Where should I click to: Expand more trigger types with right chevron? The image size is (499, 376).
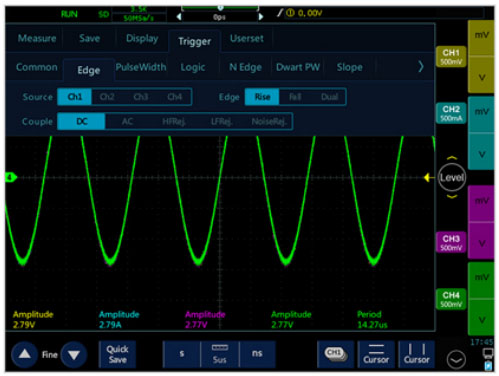(x=421, y=67)
